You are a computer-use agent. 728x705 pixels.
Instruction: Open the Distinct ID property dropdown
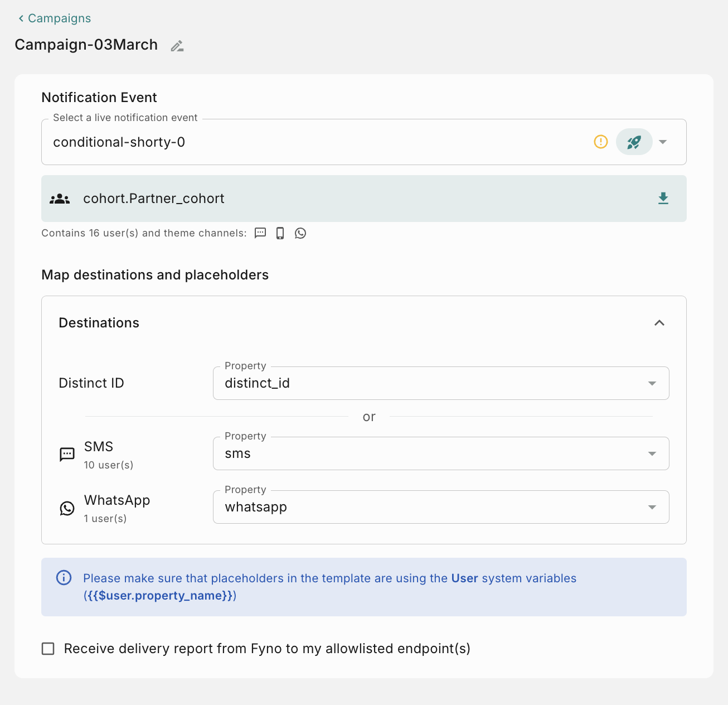[652, 383]
